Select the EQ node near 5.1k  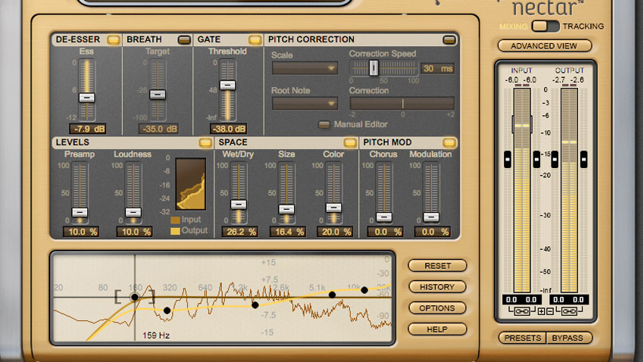(x=332, y=295)
